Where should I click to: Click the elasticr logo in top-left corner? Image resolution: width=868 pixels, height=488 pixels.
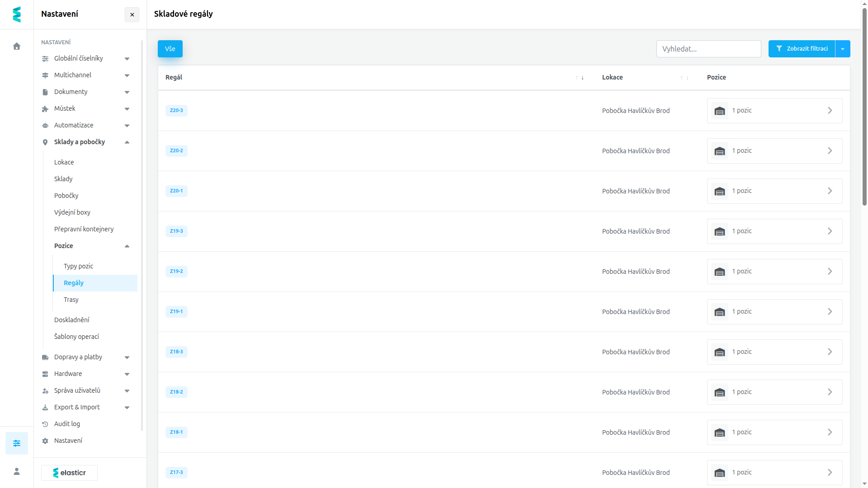tap(17, 14)
